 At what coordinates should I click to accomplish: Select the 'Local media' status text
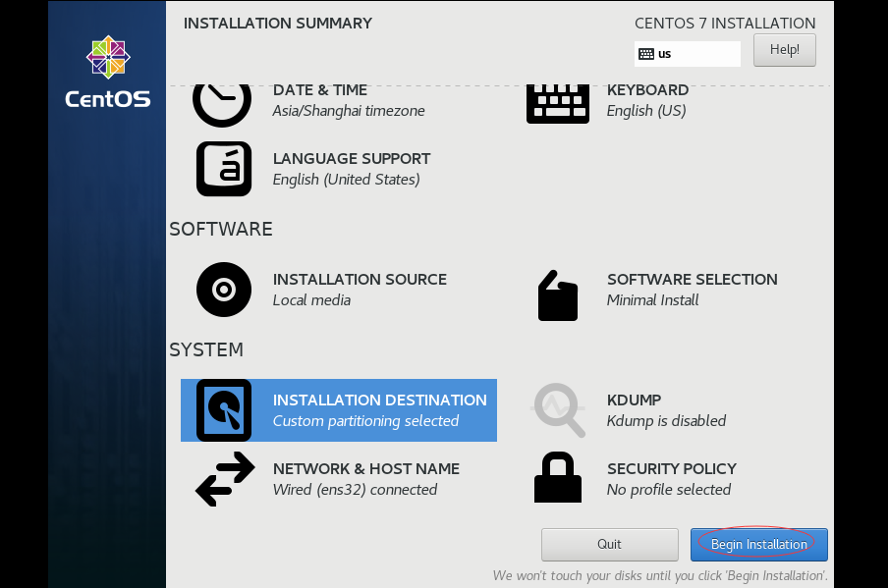coord(311,300)
